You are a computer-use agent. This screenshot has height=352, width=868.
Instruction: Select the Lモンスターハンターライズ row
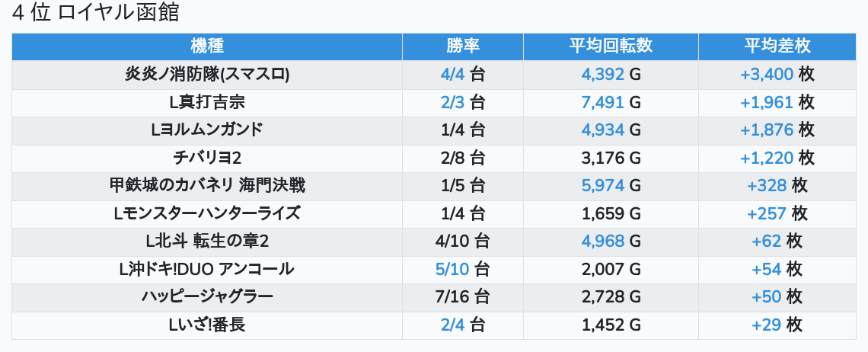(207, 213)
